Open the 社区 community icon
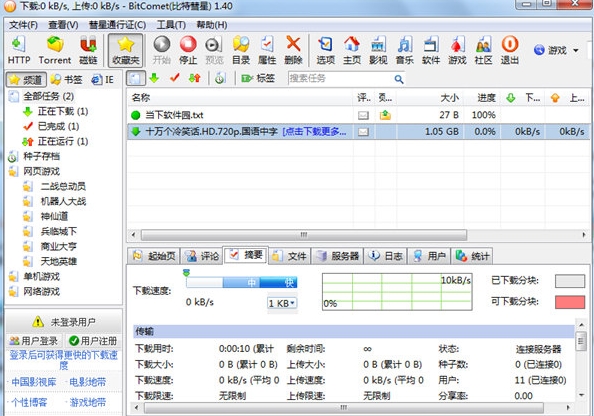594x416 pixels. coord(483,50)
